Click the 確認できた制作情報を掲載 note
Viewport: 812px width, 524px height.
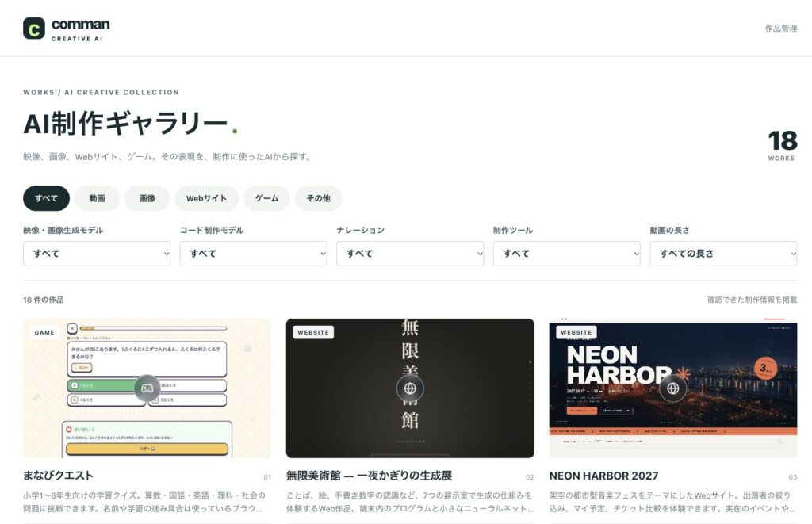[753, 300]
